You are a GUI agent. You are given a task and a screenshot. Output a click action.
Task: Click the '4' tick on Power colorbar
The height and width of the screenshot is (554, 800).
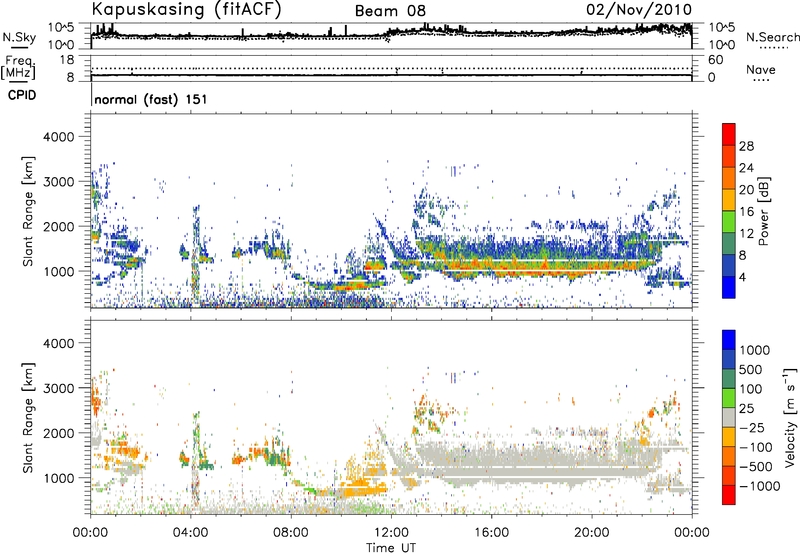tap(743, 277)
